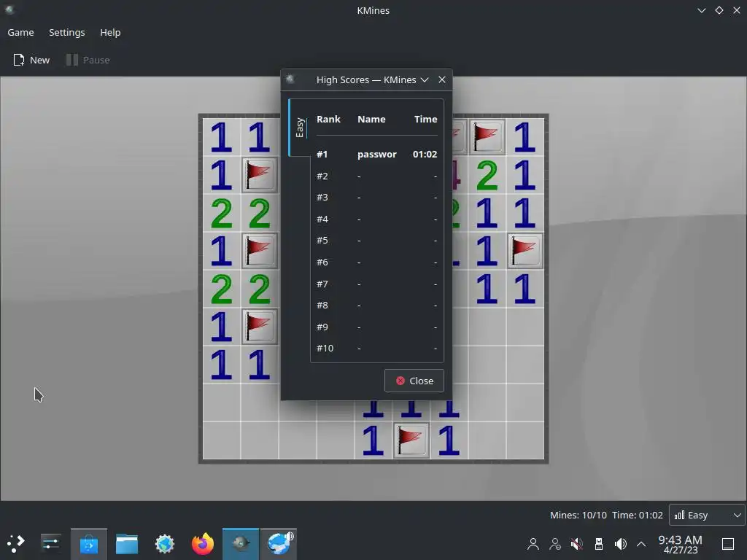
Task: Expand hidden system tray icons
Action: click(x=641, y=544)
